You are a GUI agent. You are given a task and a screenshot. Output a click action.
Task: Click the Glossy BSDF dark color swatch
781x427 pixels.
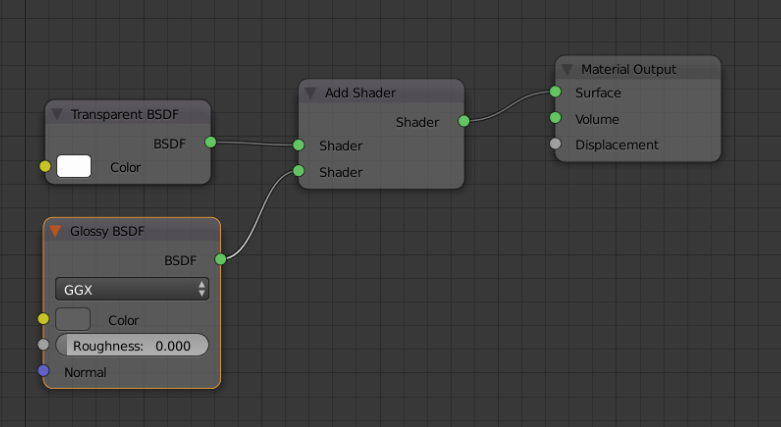click(x=73, y=320)
